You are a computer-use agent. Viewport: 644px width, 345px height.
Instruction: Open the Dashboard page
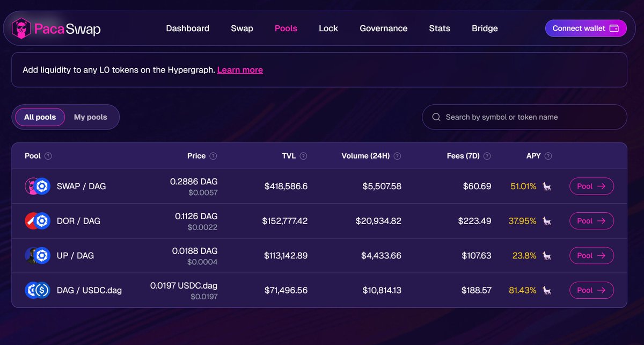188,28
